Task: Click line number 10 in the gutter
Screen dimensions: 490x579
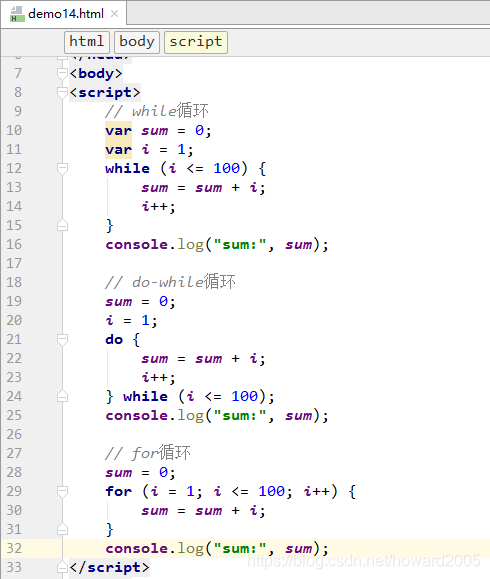Action: (14, 130)
